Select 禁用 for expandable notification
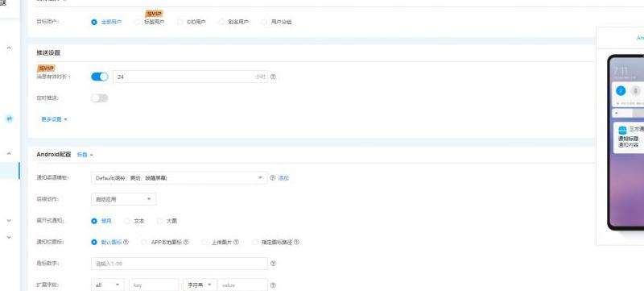 point(94,221)
